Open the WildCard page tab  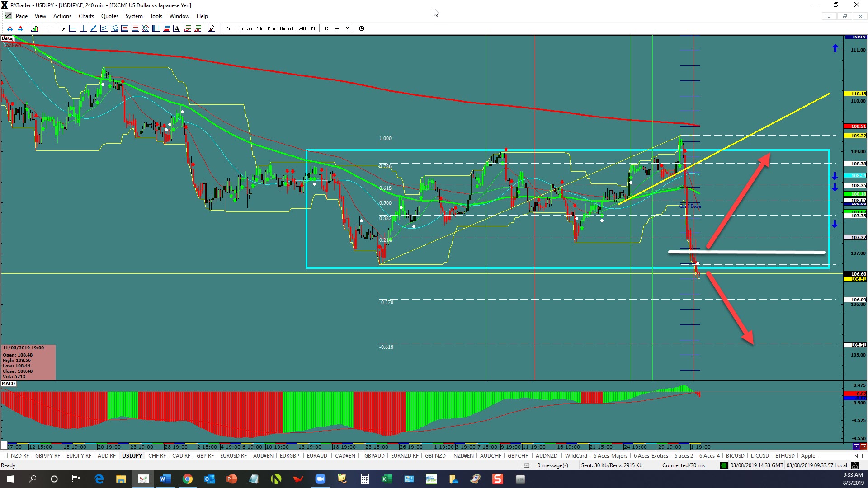click(x=576, y=456)
